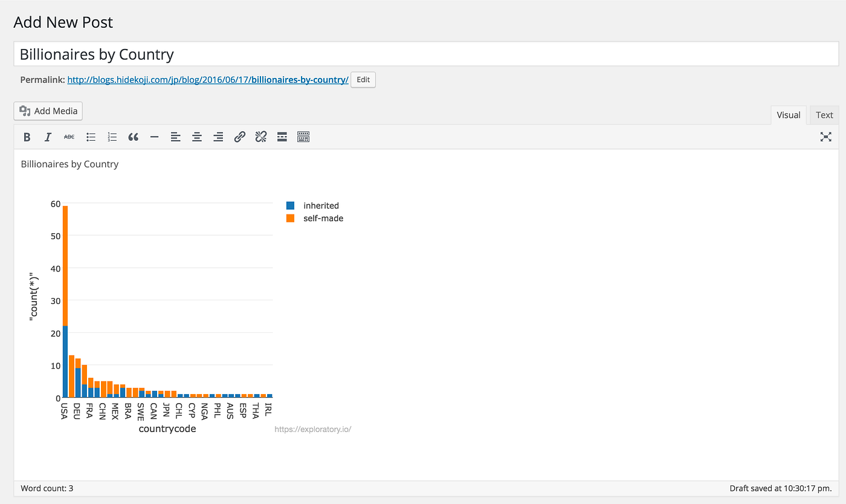The image size is (846, 504).
Task: Expand the toolbar toggle (kitchen sink)
Action: [x=303, y=137]
